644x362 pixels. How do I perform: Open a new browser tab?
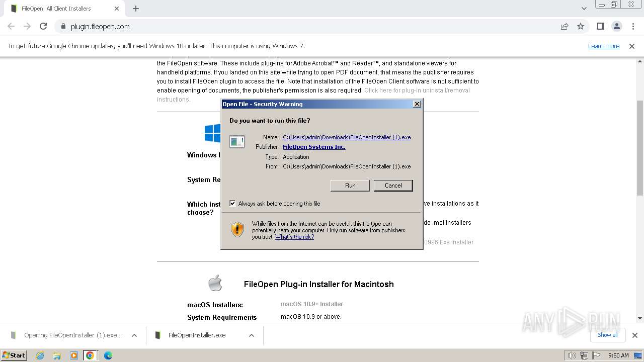coord(136,9)
